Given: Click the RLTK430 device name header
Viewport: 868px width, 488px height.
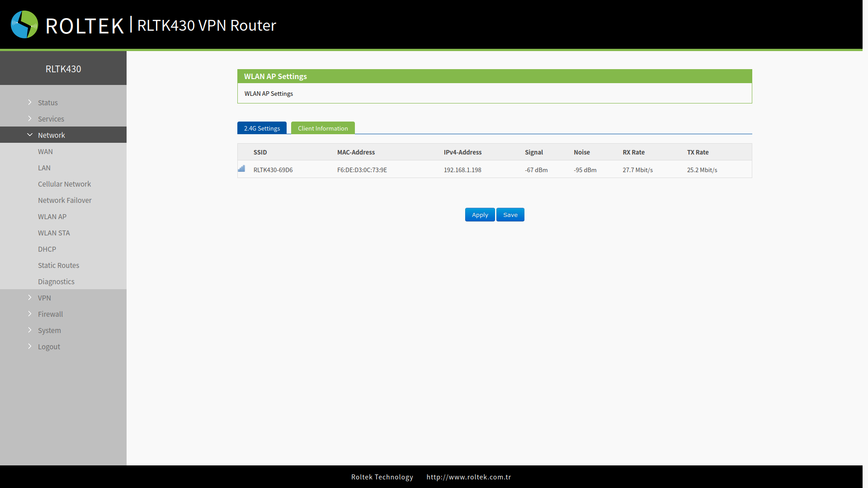Looking at the screenshot, I should 63,69.
